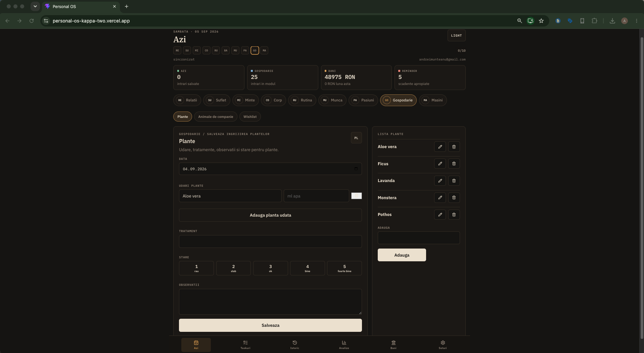Open the Pasiuni module

[x=363, y=100]
